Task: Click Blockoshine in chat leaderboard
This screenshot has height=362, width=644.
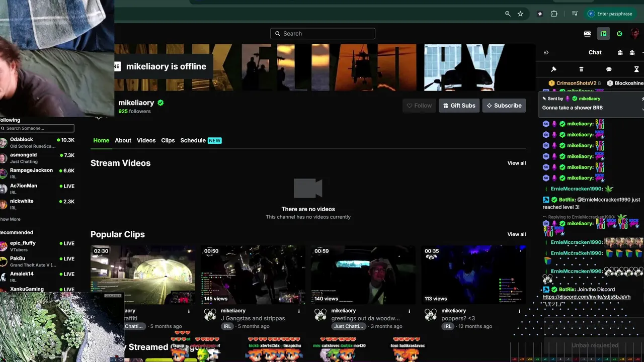Action: pos(629,83)
